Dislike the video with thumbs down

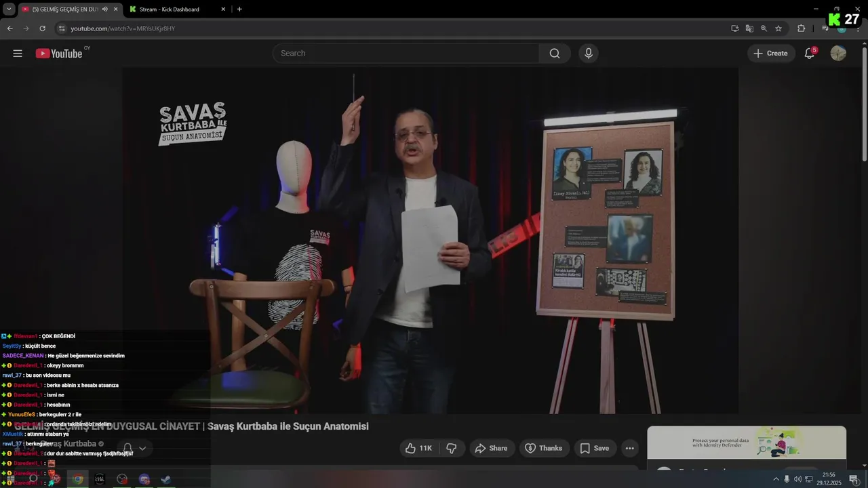point(451,448)
